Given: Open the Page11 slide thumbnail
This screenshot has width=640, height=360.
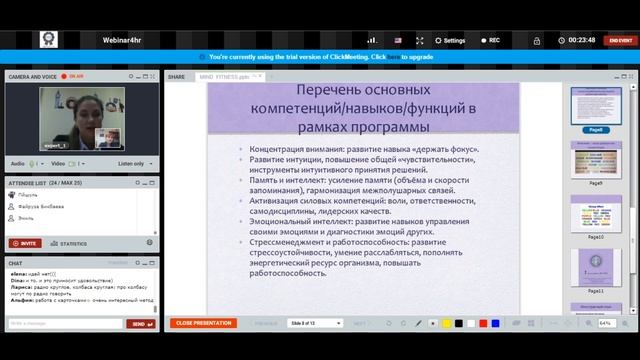Looking at the screenshot, I should [596, 268].
